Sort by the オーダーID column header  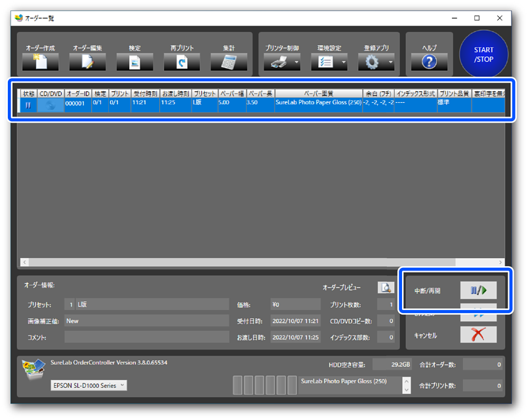77,94
